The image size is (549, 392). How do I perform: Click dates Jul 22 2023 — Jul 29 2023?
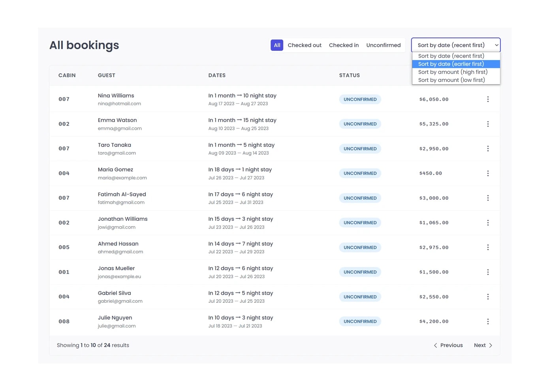click(x=237, y=252)
